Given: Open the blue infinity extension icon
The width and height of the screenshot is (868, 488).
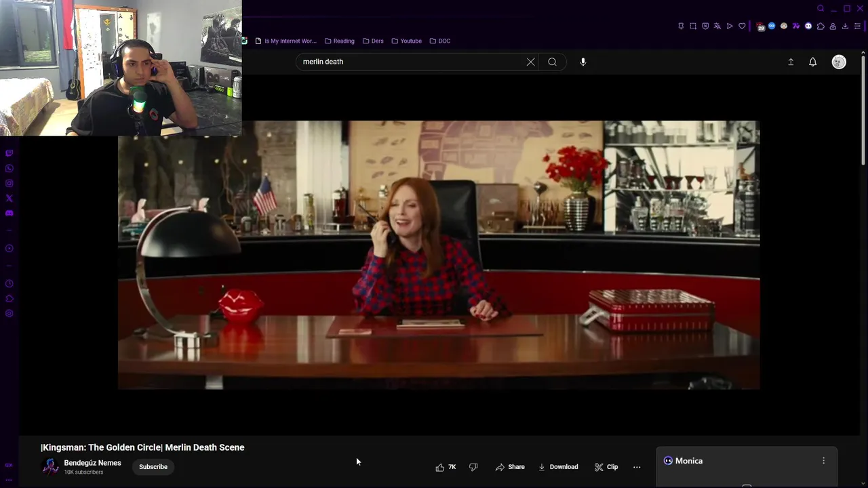Looking at the screenshot, I should tap(772, 26).
